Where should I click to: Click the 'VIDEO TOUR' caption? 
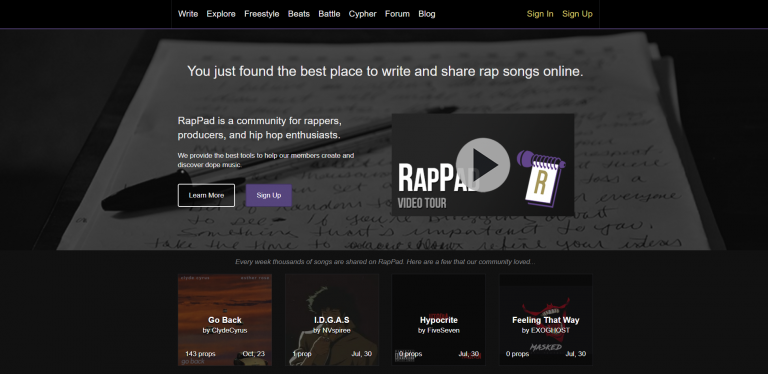[x=422, y=203]
